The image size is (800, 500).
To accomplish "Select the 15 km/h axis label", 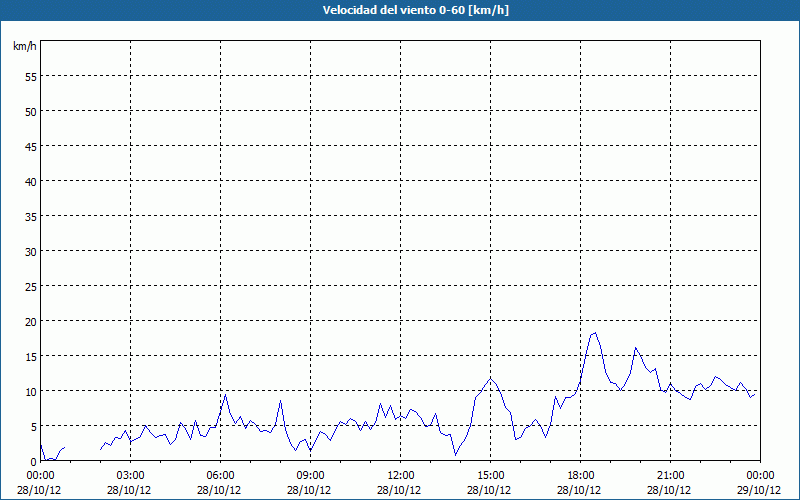I will (31, 356).
